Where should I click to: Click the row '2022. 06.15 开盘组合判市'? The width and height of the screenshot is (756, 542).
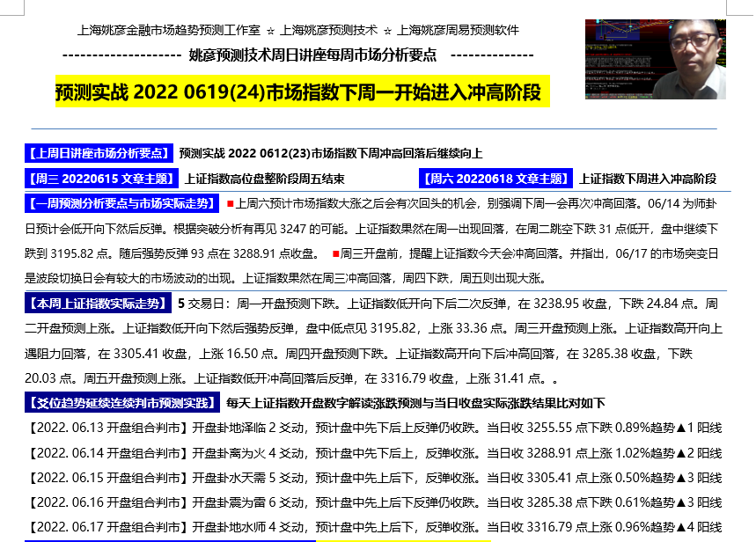point(374,478)
